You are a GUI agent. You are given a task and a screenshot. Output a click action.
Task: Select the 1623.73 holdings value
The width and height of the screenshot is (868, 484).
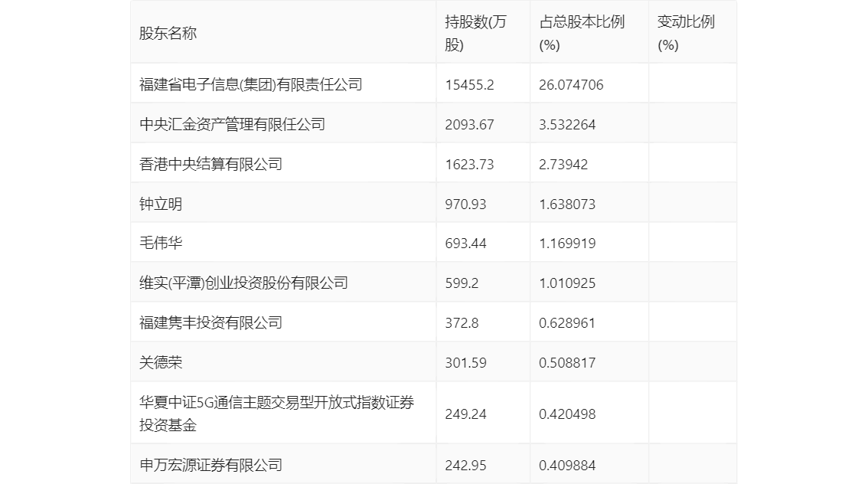[x=469, y=165]
